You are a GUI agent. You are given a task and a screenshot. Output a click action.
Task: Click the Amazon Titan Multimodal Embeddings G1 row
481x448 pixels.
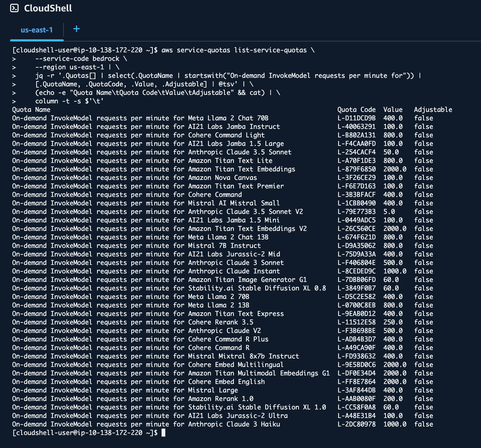[x=222, y=373]
